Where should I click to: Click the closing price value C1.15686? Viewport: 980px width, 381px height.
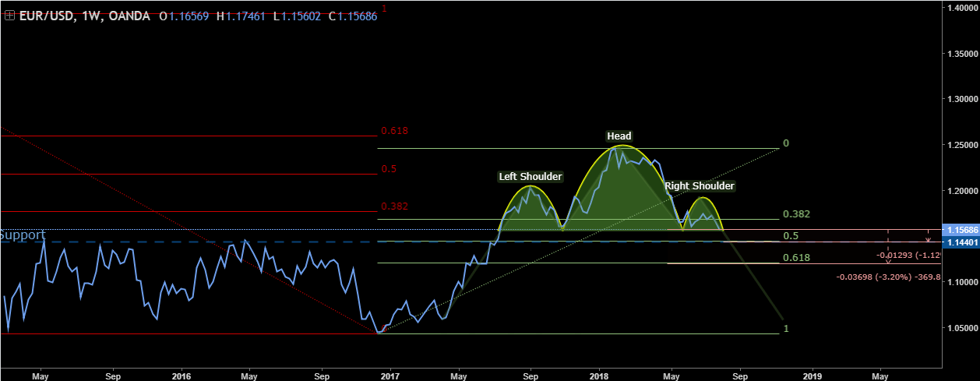click(352, 16)
